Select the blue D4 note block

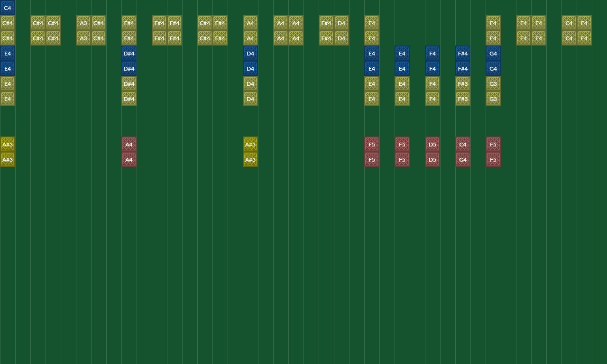click(x=250, y=54)
